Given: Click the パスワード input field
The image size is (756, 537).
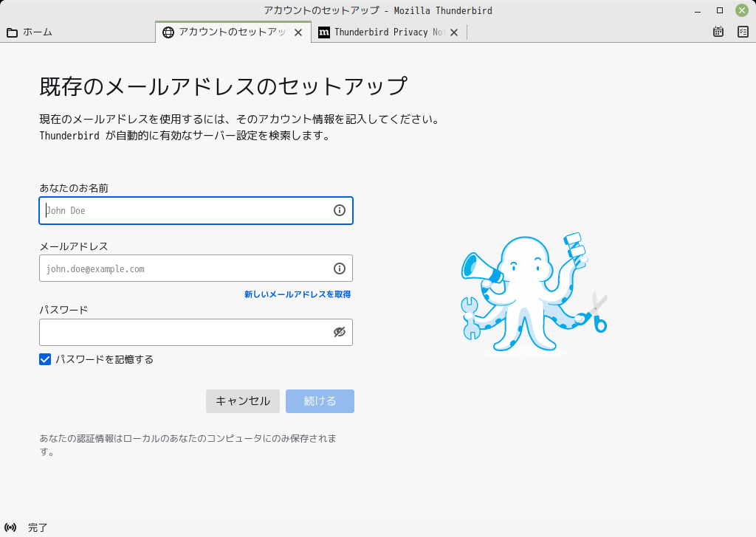Looking at the screenshot, I should pyautogui.click(x=196, y=333).
